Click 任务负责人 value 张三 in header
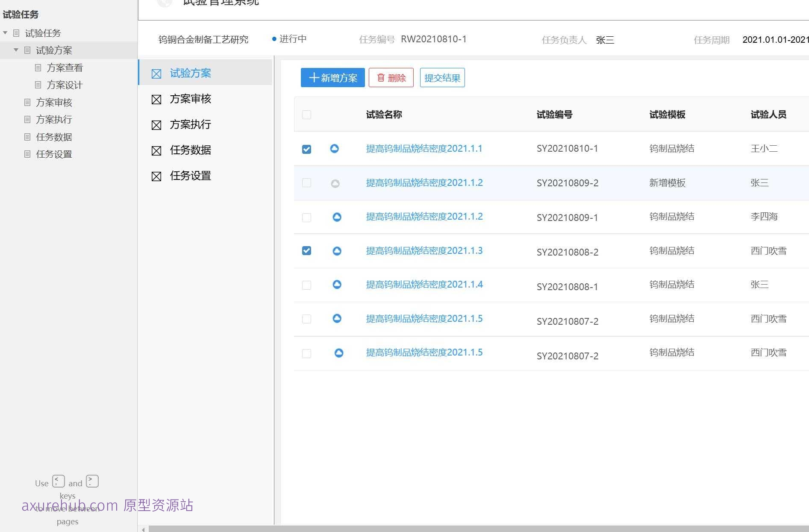 [605, 40]
